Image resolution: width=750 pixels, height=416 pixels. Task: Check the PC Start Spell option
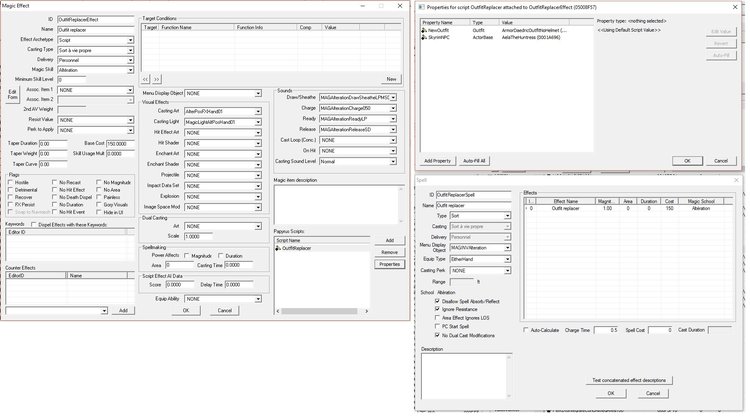[x=437, y=327]
